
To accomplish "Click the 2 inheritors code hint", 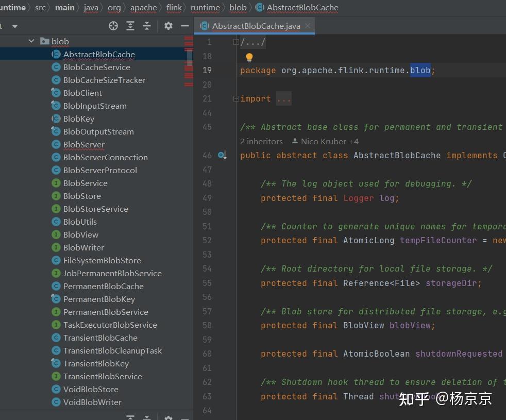I will click(261, 141).
